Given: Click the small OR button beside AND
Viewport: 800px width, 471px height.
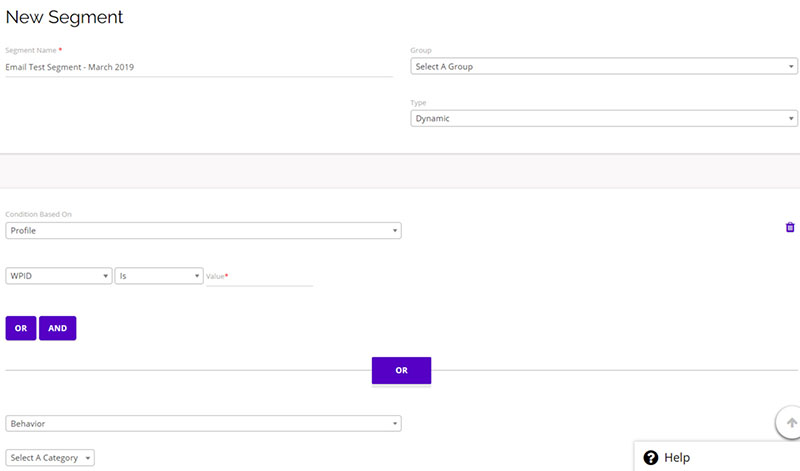Looking at the screenshot, I should coord(21,328).
